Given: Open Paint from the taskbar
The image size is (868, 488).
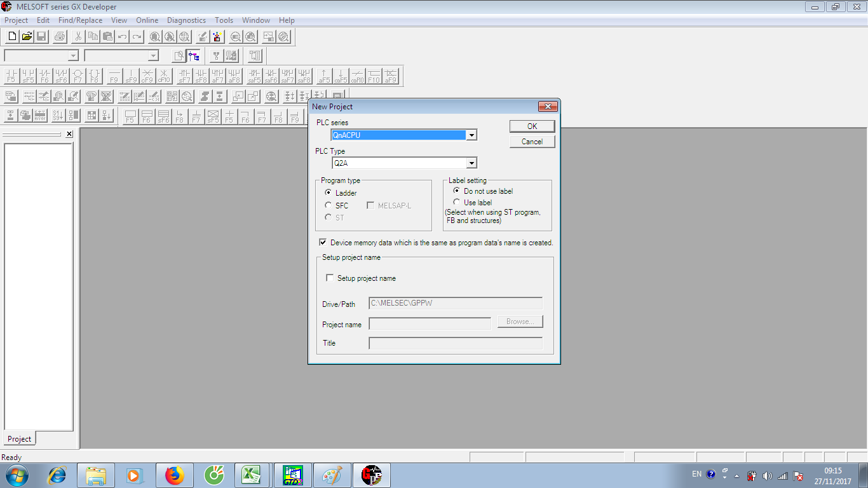Looking at the screenshot, I should click(x=332, y=475).
